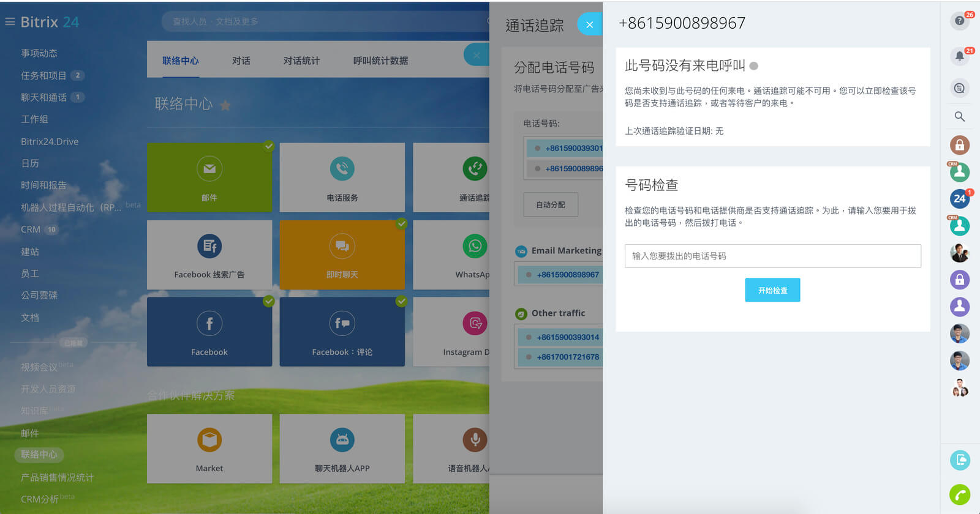This screenshot has height=514, width=980.
Task: Click the phone number input field
Action: click(772, 256)
